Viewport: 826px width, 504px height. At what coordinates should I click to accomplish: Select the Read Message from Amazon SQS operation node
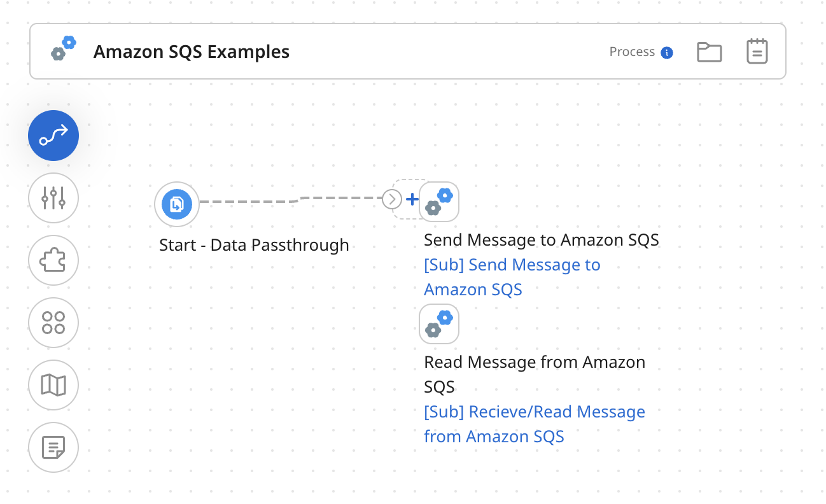439,324
